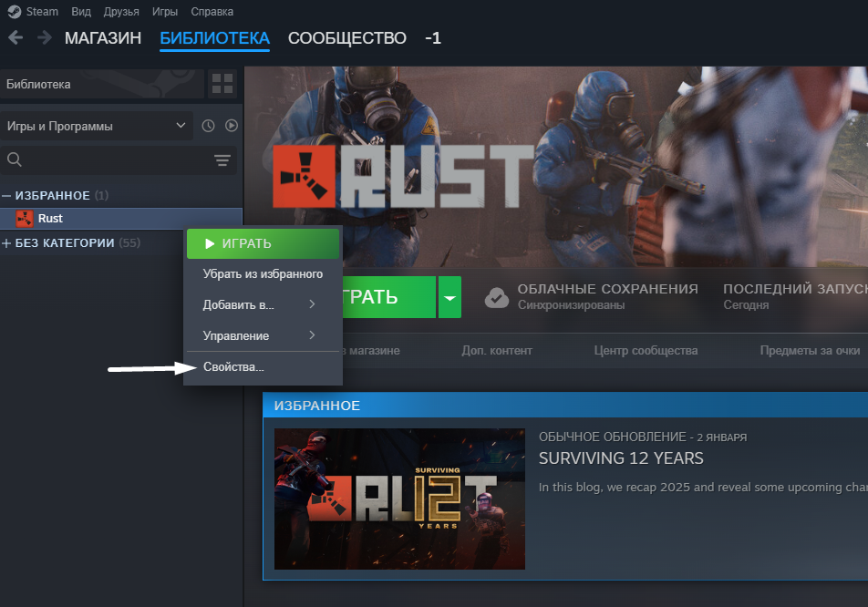This screenshot has width=868, height=607.
Task: Show ready-to-play games icon
Action: tap(232, 126)
